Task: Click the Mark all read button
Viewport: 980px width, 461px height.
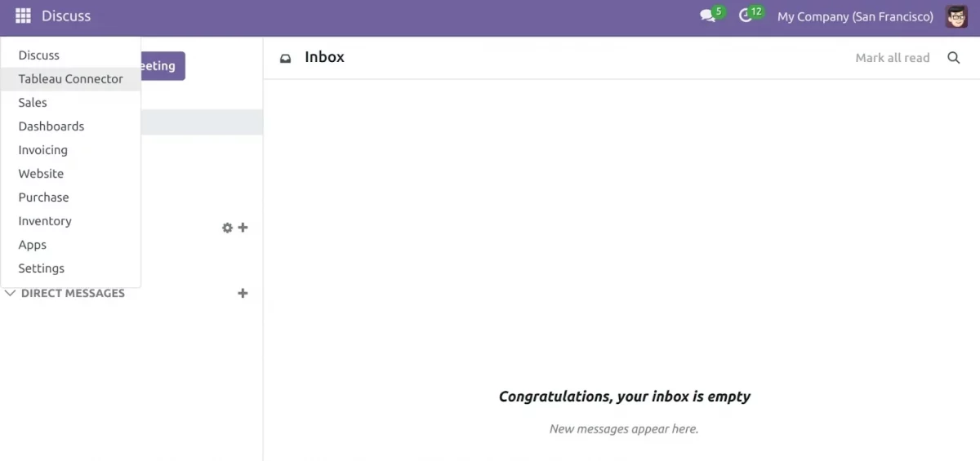Action: coord(893,58)
